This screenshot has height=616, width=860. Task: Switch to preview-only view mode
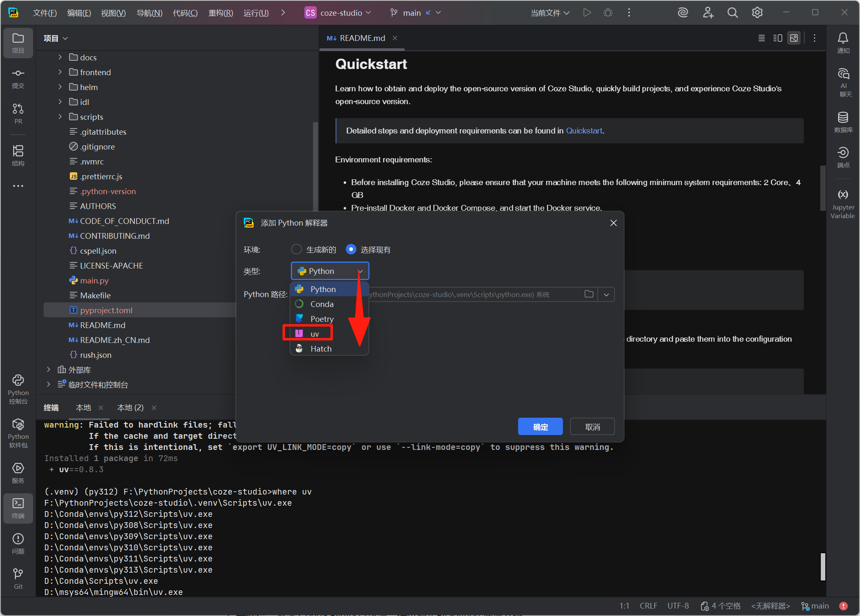click(x=794, y=38)
